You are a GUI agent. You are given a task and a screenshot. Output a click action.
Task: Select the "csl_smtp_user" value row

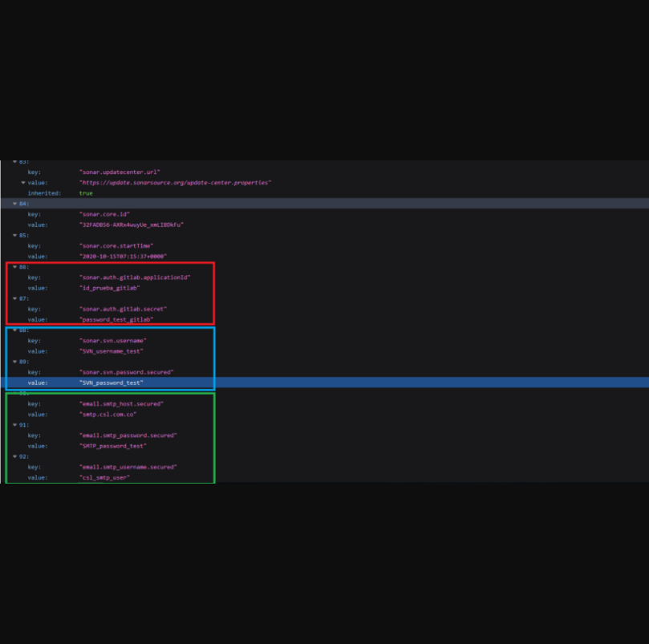[104, 477]
